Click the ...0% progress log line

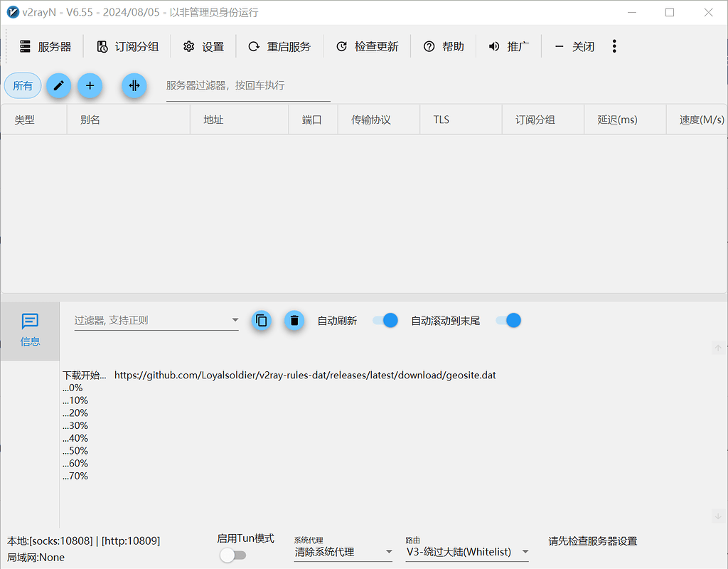73,388
